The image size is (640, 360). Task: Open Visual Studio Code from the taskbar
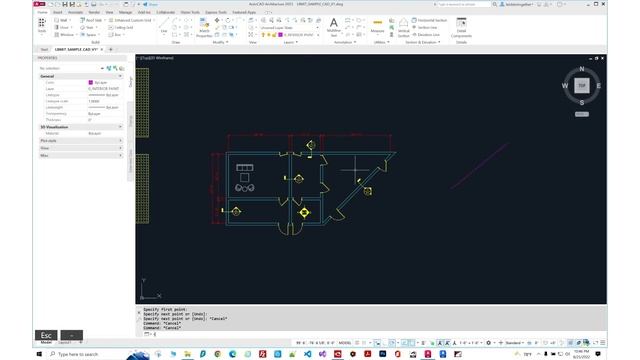tap(307, 354)
